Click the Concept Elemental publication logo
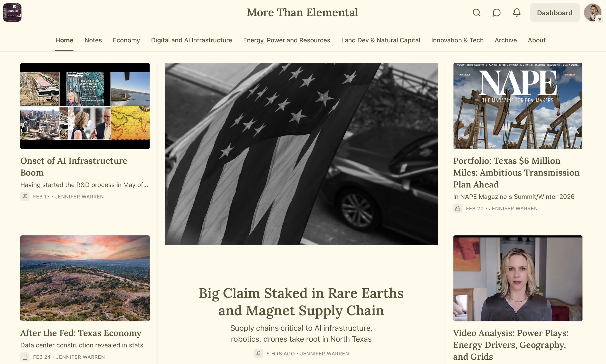This screenshot has width=606, height=364. tap(12, 13)
